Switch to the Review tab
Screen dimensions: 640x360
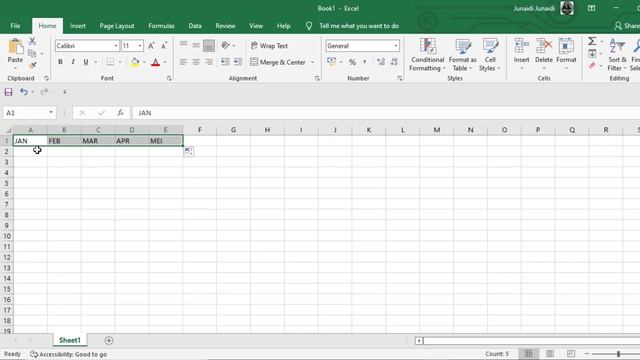[x=225, y=26]
